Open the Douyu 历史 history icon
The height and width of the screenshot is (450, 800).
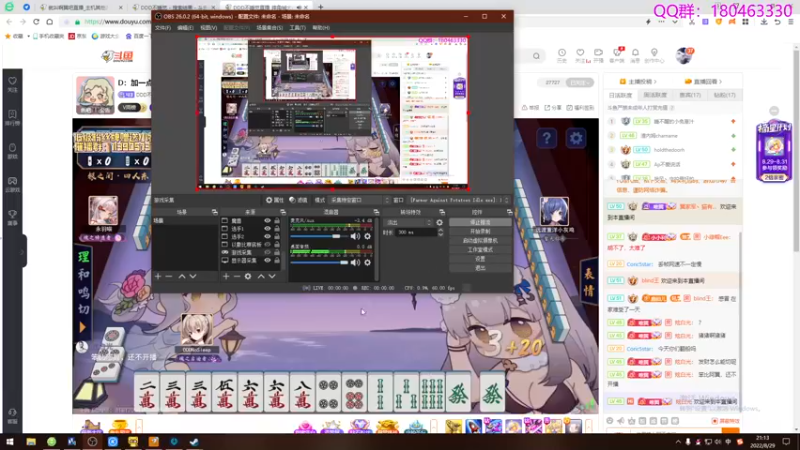562,55
